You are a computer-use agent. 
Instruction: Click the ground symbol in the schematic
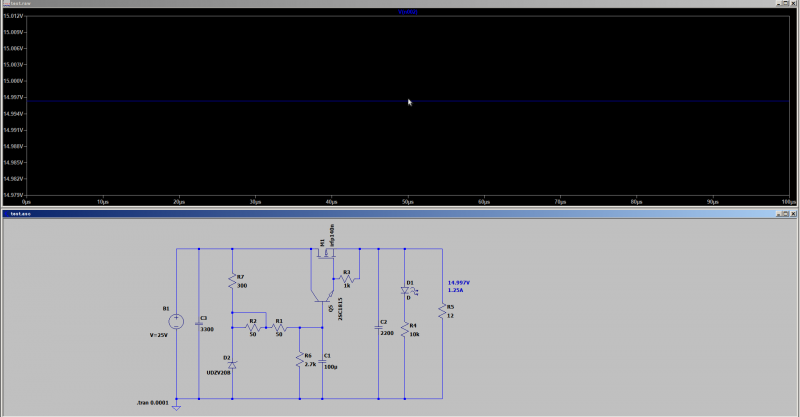point(176,406)
